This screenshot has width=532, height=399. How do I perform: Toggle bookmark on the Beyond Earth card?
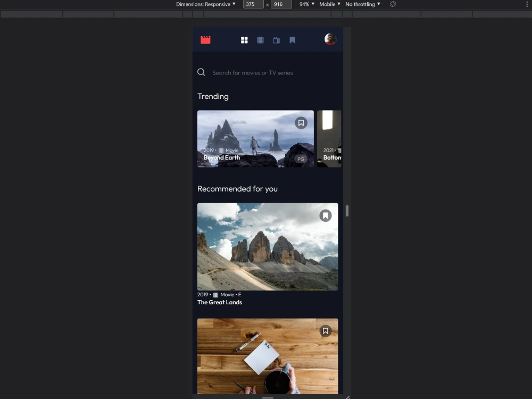point(301,122)
